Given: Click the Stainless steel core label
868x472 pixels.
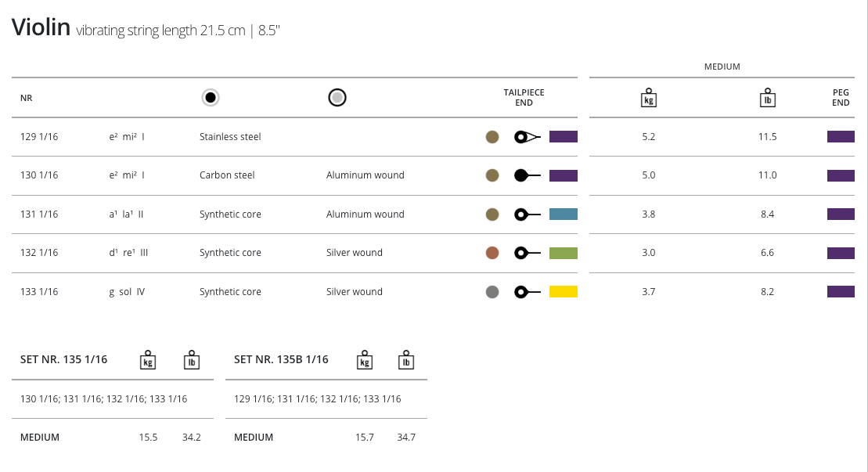Looking at the screenshot, I should [230, 137].
